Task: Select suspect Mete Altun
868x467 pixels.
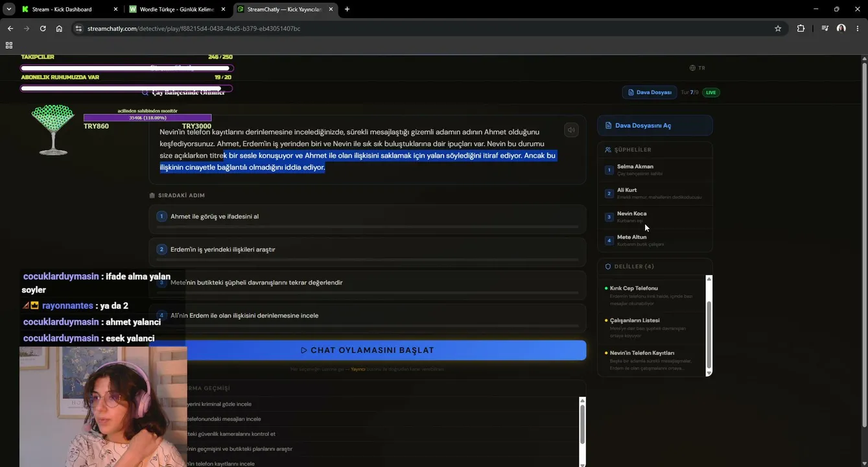Action: point(655,240)
